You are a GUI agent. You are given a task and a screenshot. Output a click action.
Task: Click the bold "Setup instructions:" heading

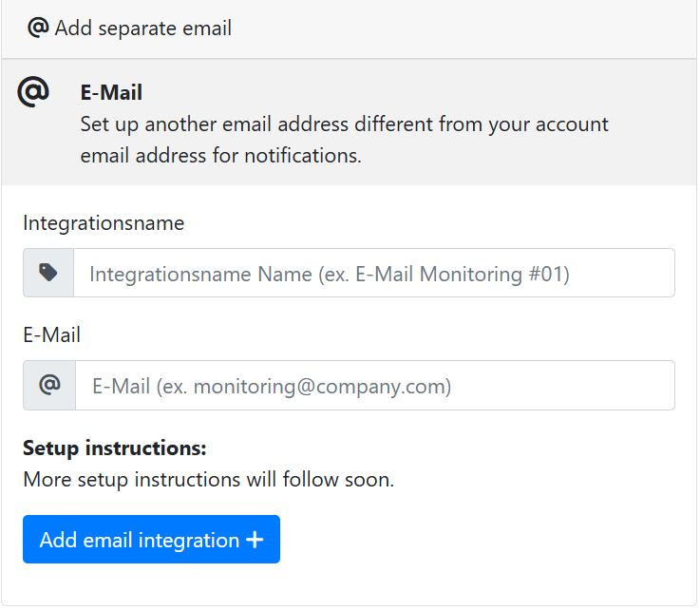pos(114,448)
